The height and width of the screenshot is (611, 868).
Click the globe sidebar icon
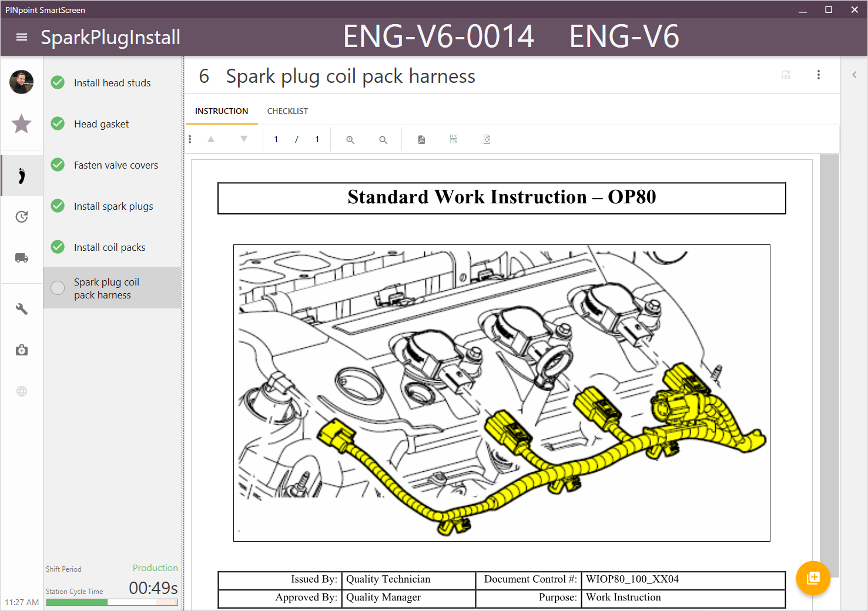22,391
